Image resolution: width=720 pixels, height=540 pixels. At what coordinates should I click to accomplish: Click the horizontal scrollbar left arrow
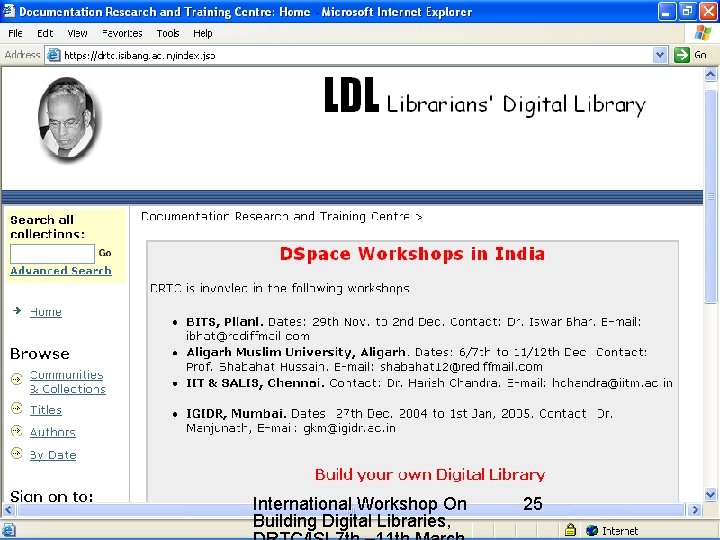click(9, 510)
